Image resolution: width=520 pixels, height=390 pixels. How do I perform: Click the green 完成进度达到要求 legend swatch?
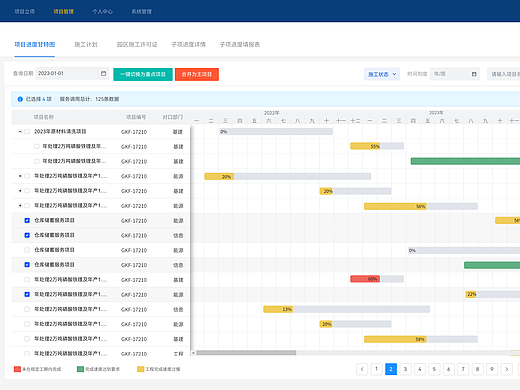(80, 369)
